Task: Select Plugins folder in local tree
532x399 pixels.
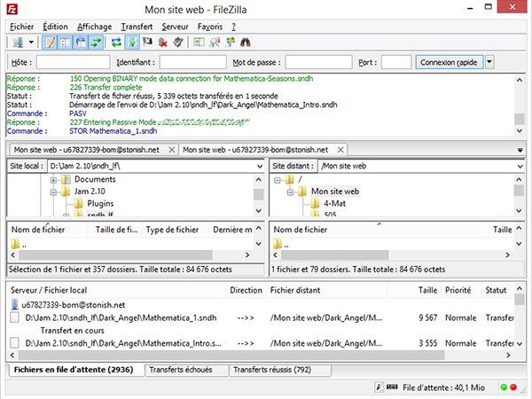Action: pyautogui.click(x=100, y=204)
